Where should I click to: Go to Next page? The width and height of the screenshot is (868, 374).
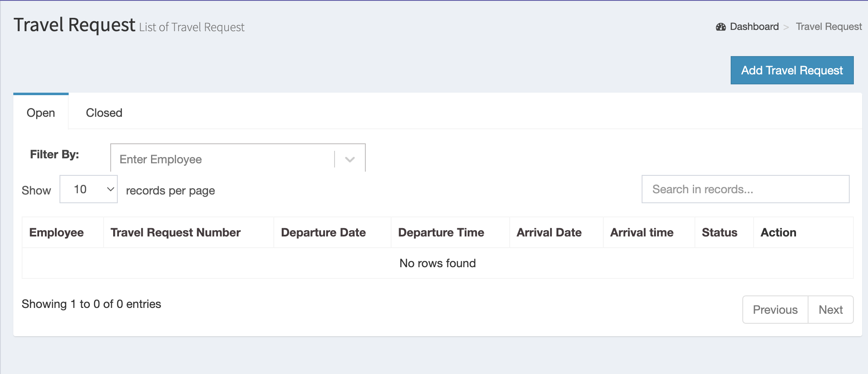[x=831, y=310]
